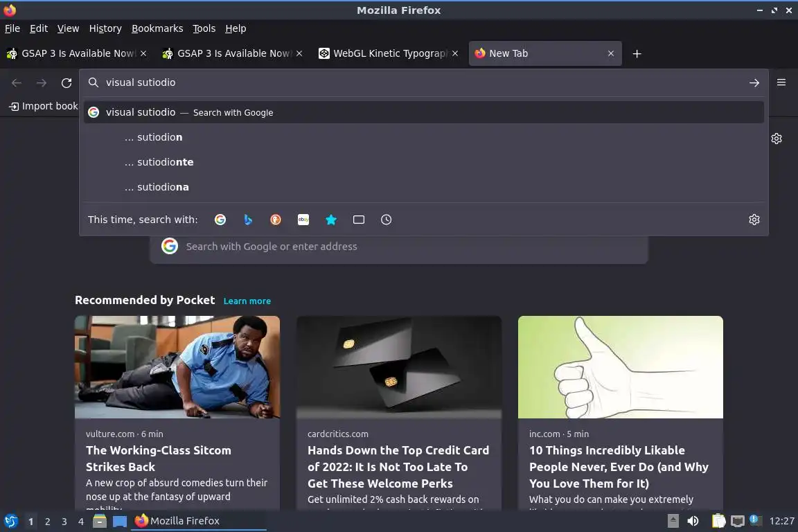The width and height of the screenshot is (798, 532).
Task: Search open tabs using the tab icon
Action: tap(359, 220)
